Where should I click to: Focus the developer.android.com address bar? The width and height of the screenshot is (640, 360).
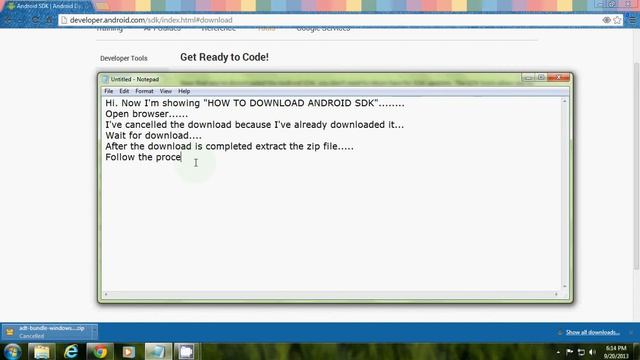(x=331, y=20)
